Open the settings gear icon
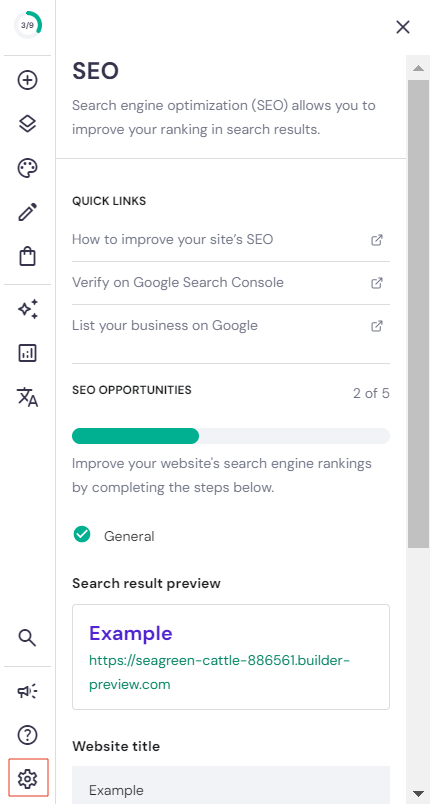Screen dimensions: 430x804 (x=28, y=778)
